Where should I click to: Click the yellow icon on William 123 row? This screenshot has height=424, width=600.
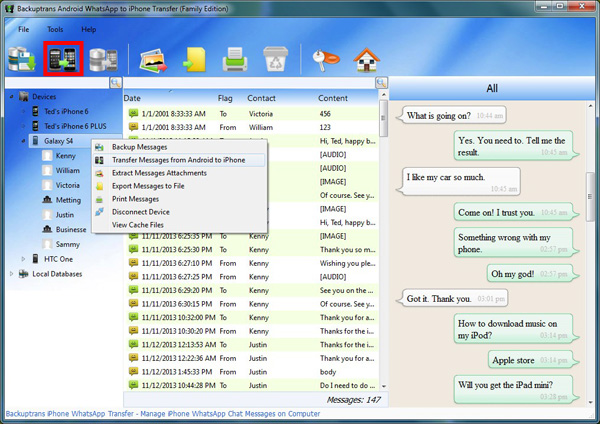pos(133,127)
